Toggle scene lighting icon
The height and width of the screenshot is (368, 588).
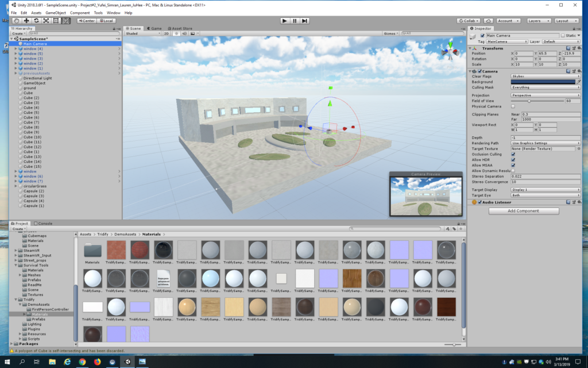pyautogui.click(x=176, y=33)
